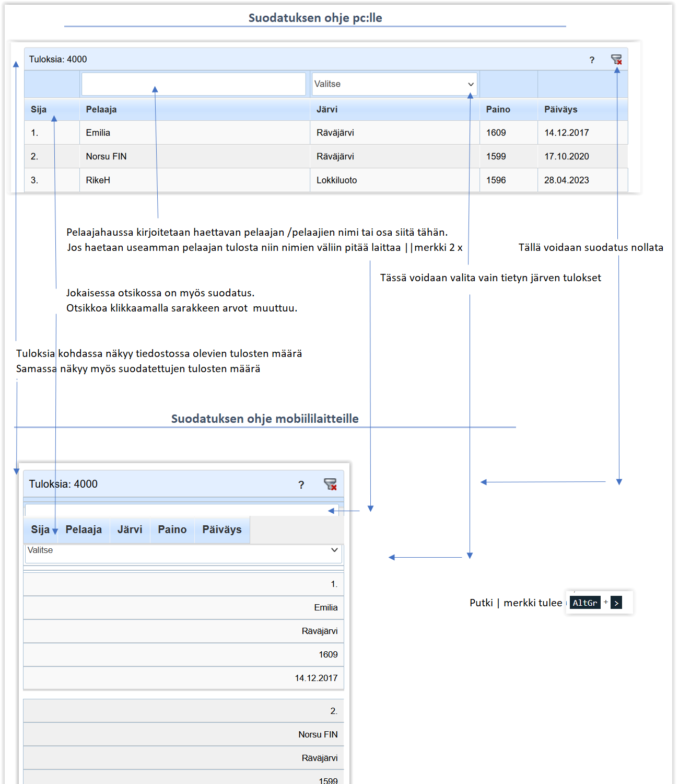Click the player name search field in the PC table
Screen dimensions: 679x784
point(193,84)
